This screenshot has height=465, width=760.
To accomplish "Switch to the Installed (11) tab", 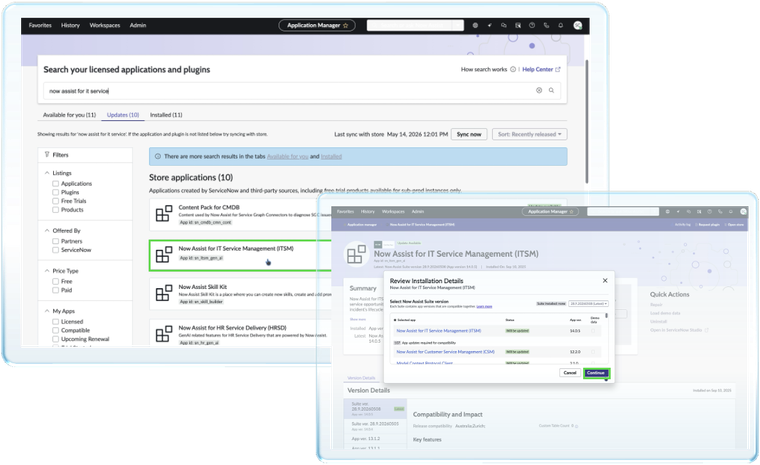I will 166,115.
